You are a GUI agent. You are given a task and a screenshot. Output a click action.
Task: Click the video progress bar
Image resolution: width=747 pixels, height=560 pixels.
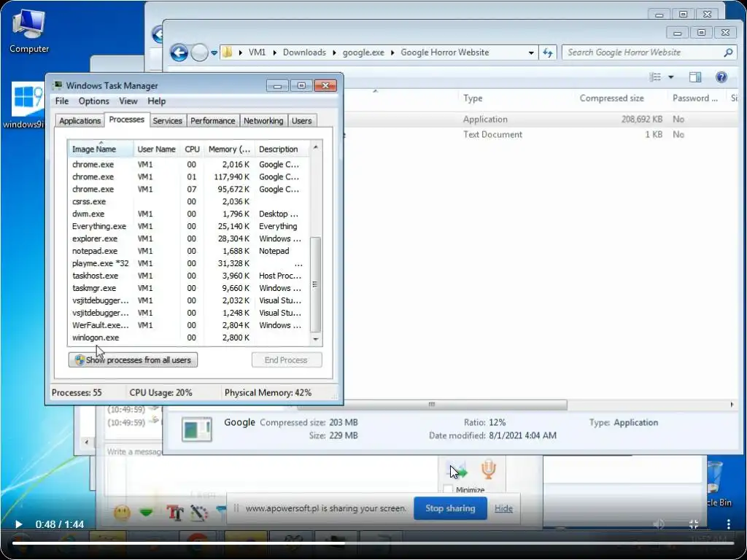click(x=373, y=542)
